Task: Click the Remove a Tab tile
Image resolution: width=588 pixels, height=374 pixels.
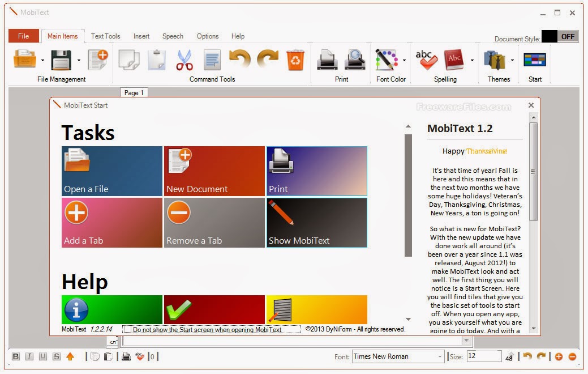Action: [214, 222]
